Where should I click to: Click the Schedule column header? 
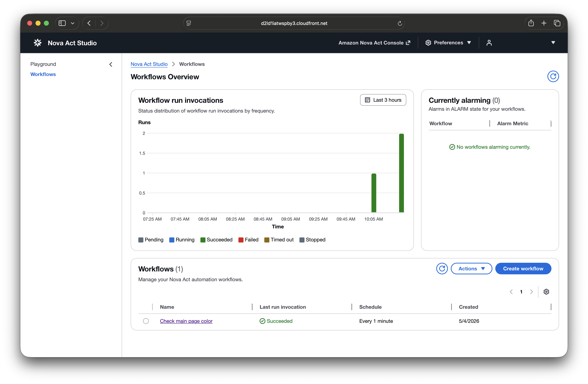click(370, 307)
